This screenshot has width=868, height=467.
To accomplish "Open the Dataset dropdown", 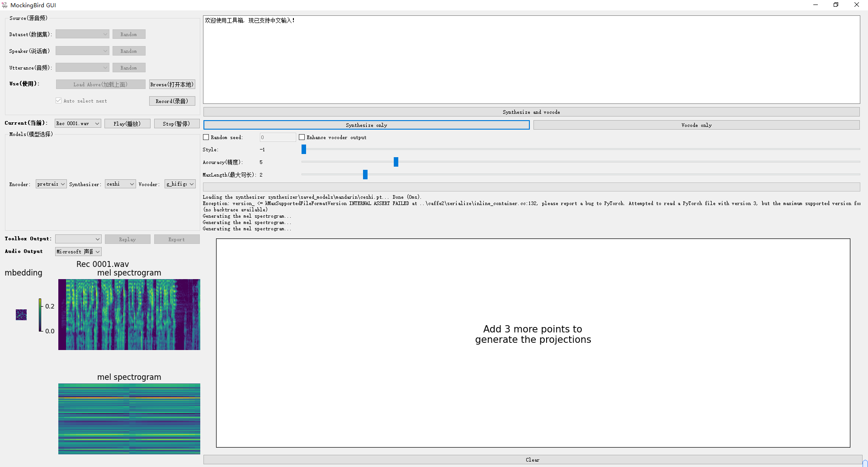I will coord(82,34).
